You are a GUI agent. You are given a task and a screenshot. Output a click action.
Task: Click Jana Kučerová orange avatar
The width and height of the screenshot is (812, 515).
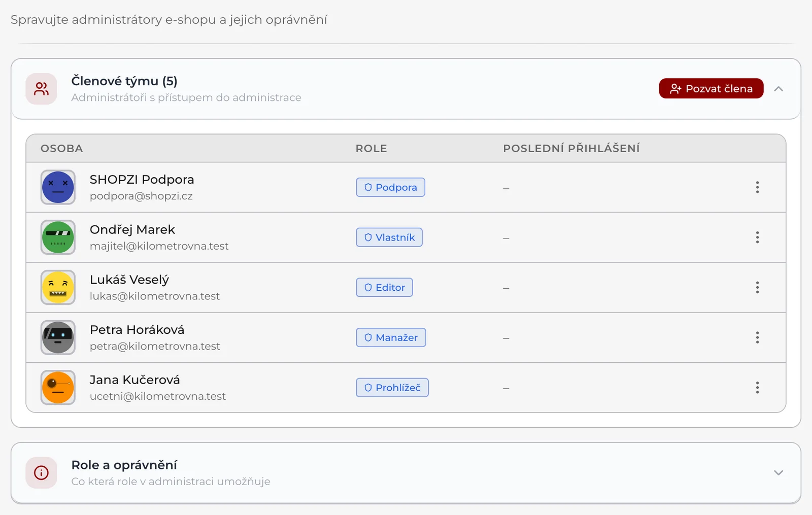[58, 388]
